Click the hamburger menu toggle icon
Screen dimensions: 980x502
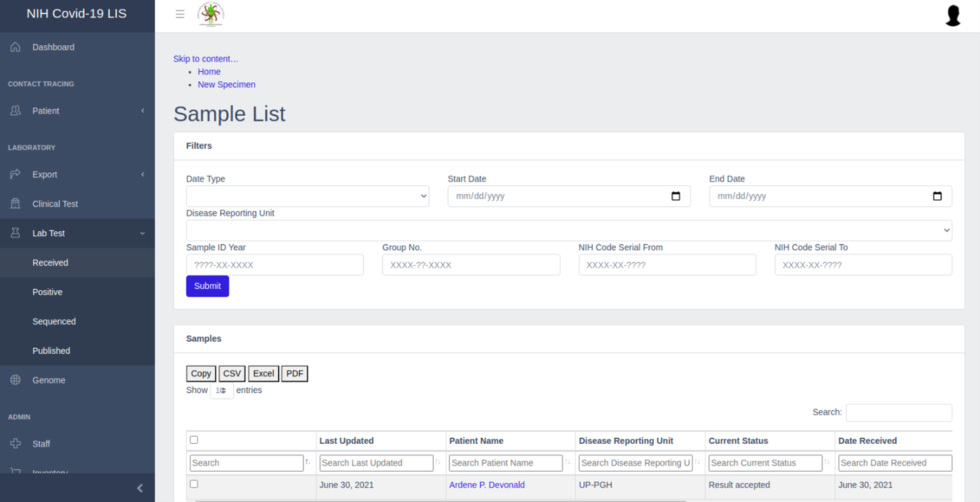(x=180, y=14)
